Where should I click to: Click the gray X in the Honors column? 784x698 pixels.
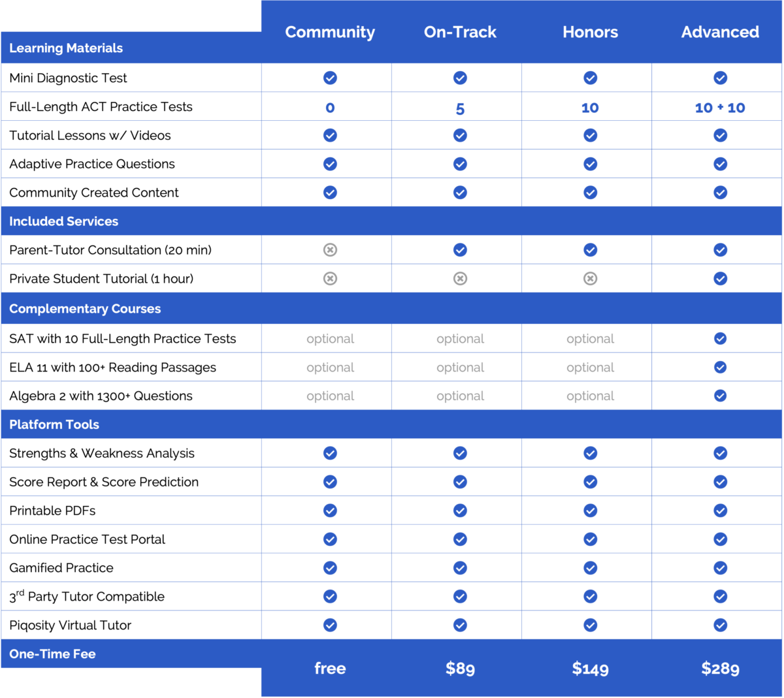(590, 279)
